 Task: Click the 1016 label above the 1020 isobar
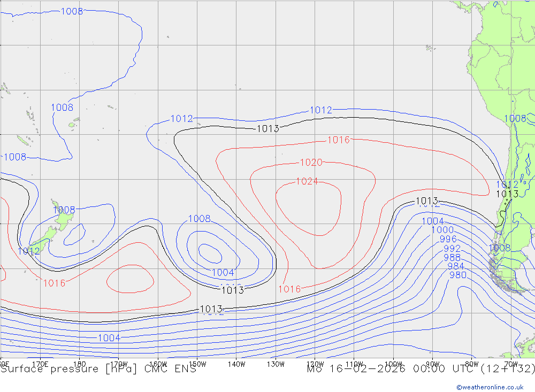[339, 140]
